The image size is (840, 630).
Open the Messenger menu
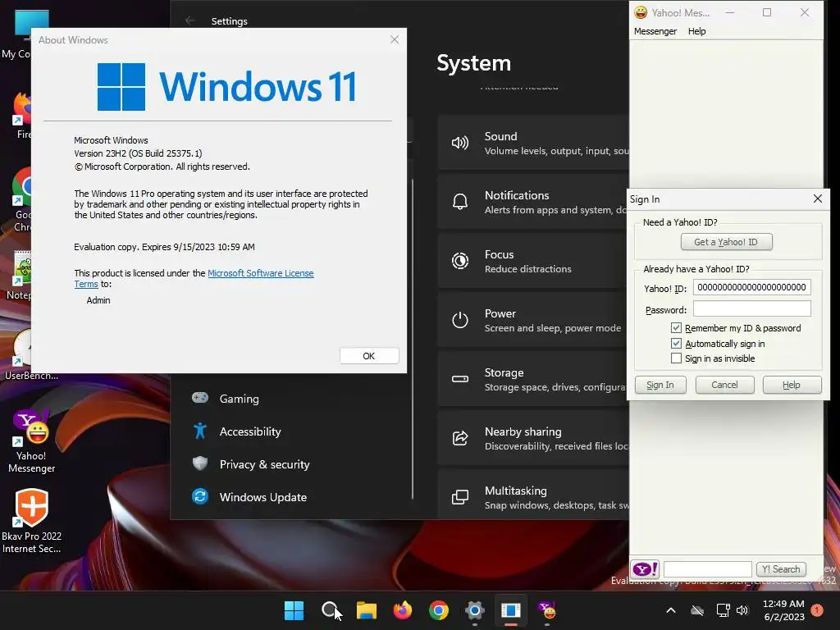[x=655, y=31]
